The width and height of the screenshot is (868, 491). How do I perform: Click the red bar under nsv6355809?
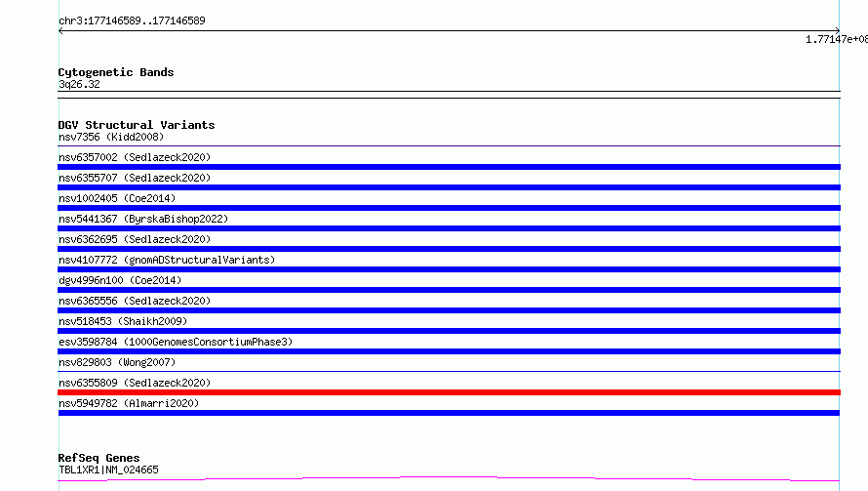pos(449,392)
